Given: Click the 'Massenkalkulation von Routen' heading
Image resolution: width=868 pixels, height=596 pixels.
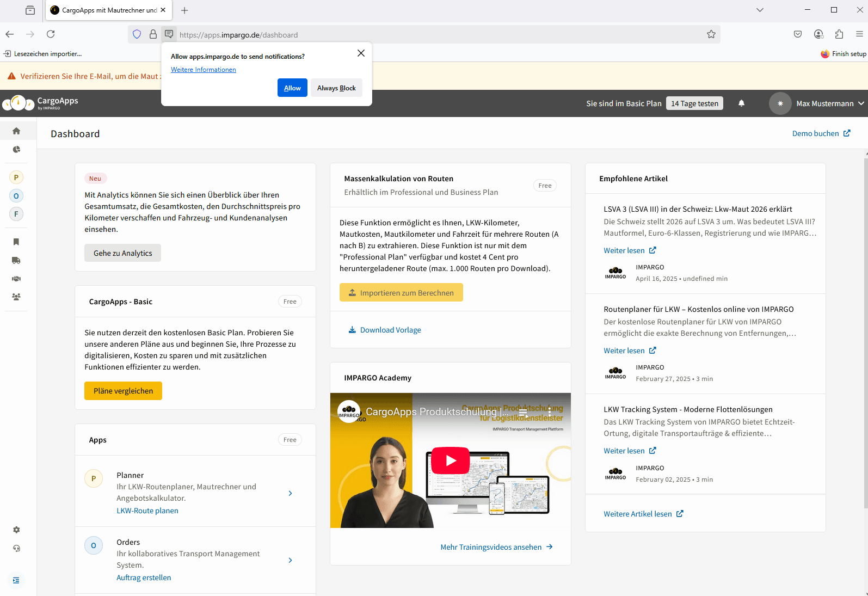Looking at the screenshot, I should coord(398,179).
